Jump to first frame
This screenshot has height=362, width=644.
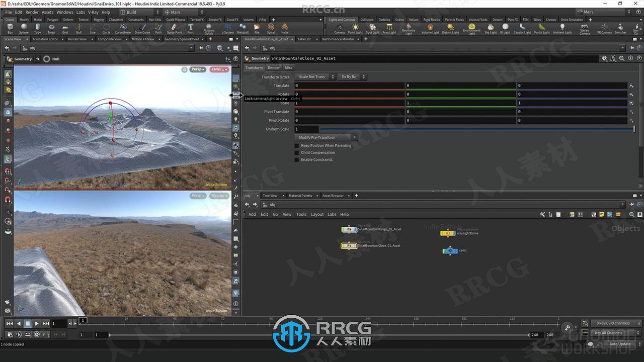pos(10,324)
